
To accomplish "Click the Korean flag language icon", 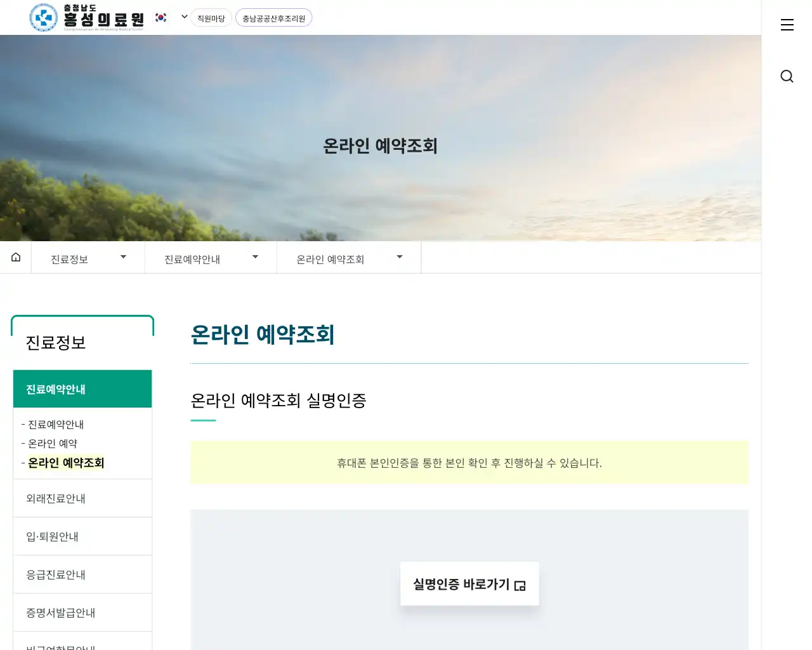I will point(161,18).
